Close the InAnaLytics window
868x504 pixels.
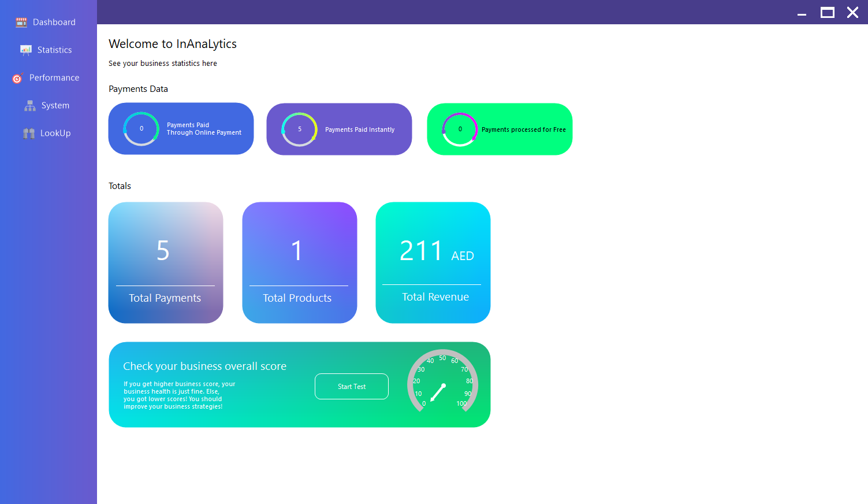[x=852, y=12]
